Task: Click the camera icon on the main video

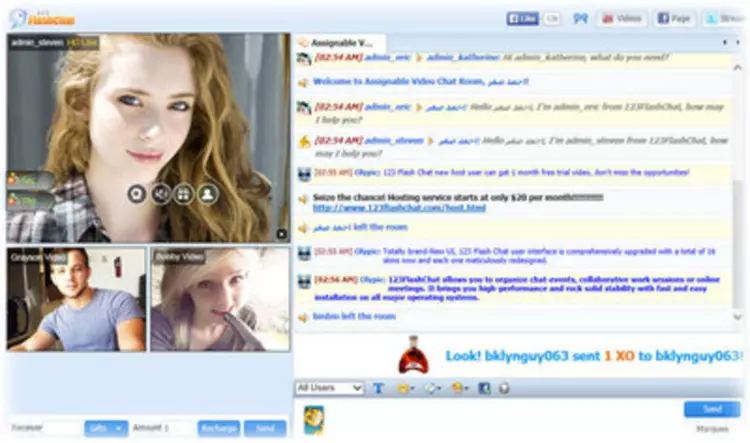Action: coord(137,193)
